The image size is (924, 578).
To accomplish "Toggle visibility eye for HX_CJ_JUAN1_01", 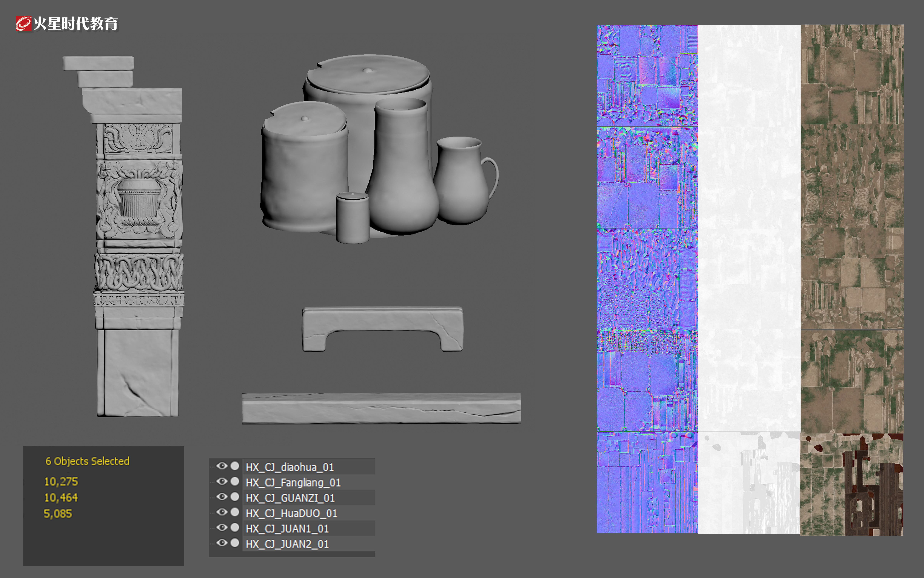I will tap(222, 528).
